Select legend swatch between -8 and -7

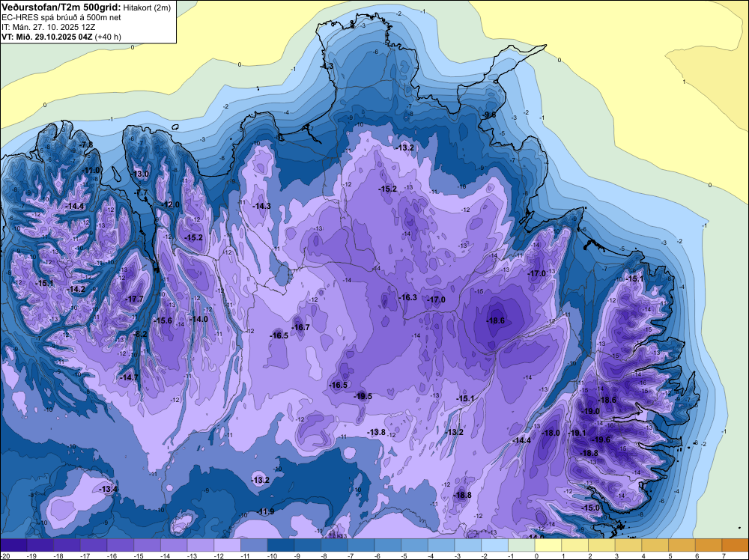pyautogui.click(x=334, y=545)
